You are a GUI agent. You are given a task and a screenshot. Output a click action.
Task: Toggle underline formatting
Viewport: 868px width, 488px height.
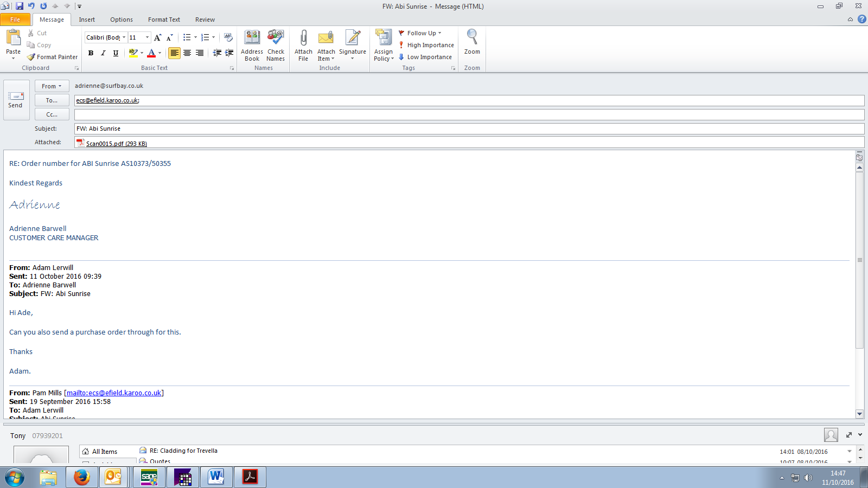point(116,53)
